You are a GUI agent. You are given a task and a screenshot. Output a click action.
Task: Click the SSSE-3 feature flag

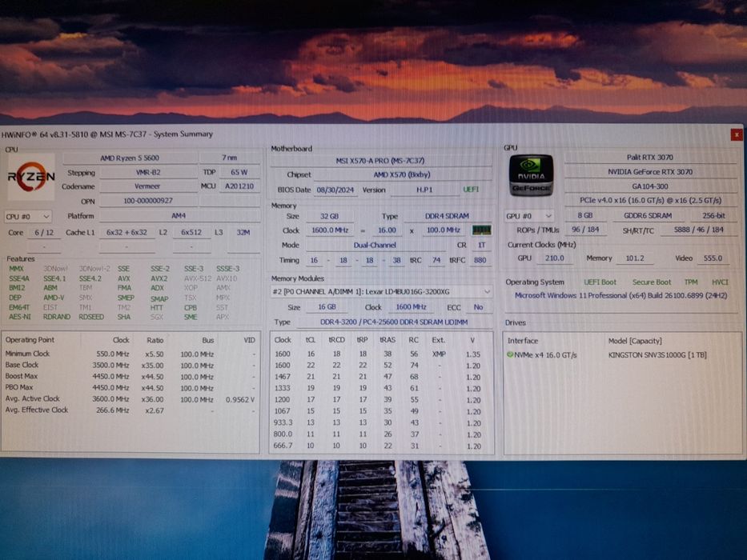pos(227,269)
